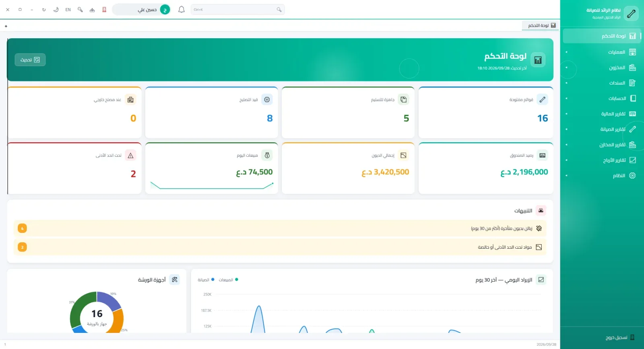Expand the النظام sidebar section arrow
Viewport: 644px width, 349px height.
coord(566,175)
